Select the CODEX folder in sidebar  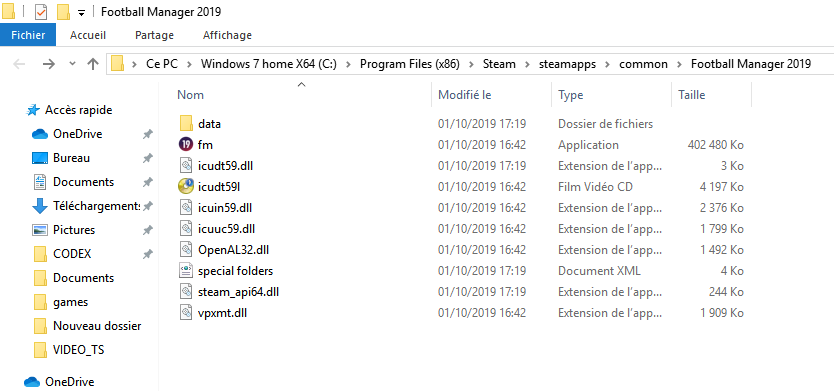(x=72, y=254)
